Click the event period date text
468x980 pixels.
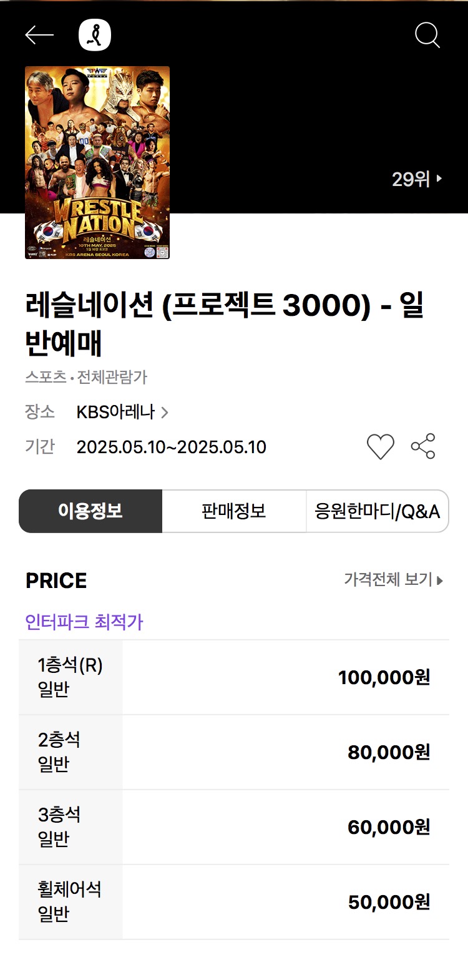171,447
